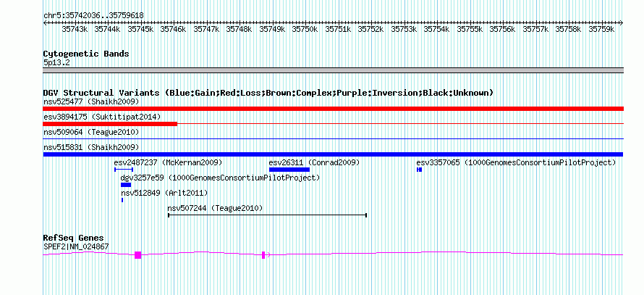The image size is (644, 295).
Task: Click the 35747k ruler position
Action: click(206, 29)
